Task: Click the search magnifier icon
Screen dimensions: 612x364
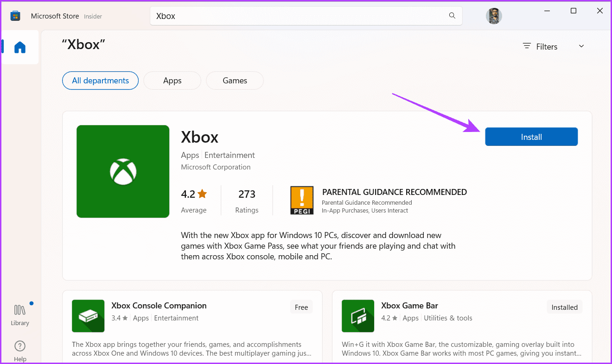Action: [x=452, y=16]
